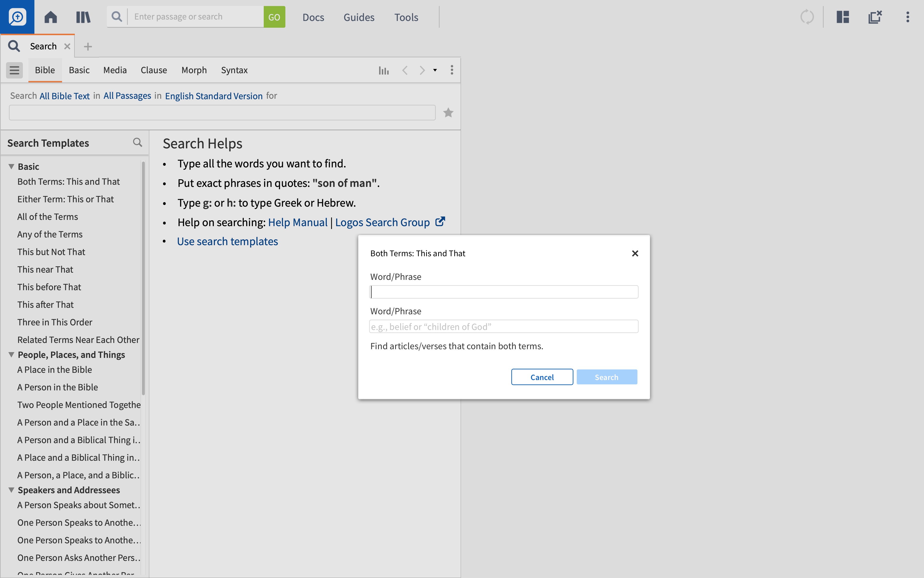Click the sync refresh icon

[x=807, y=17]
